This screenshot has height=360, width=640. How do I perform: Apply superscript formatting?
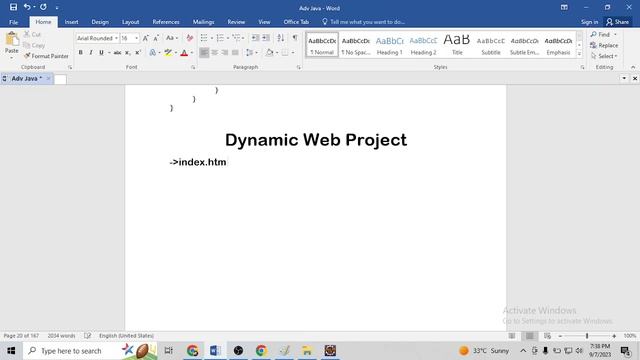(138, 53)
